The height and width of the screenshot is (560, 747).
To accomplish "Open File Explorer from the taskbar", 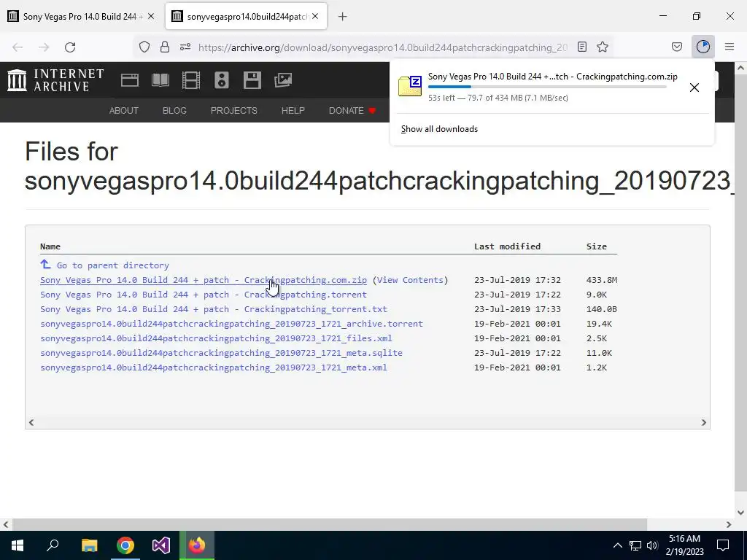I will point(89,545).
